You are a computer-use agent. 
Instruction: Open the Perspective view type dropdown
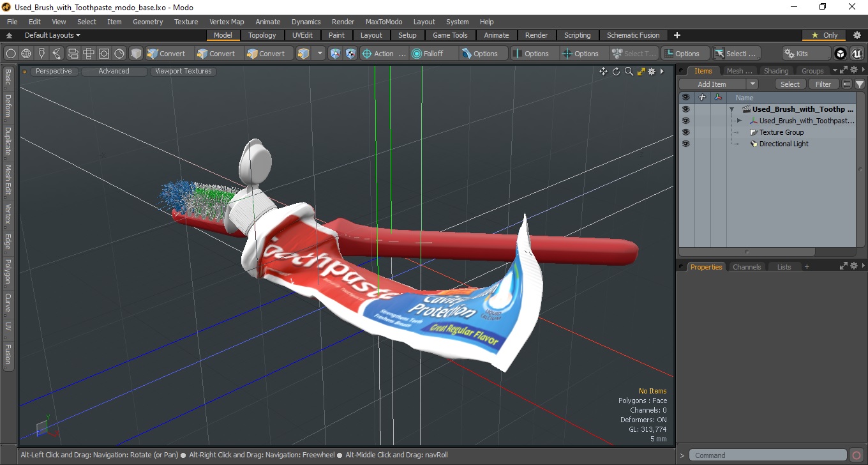(x=54, y=72)
